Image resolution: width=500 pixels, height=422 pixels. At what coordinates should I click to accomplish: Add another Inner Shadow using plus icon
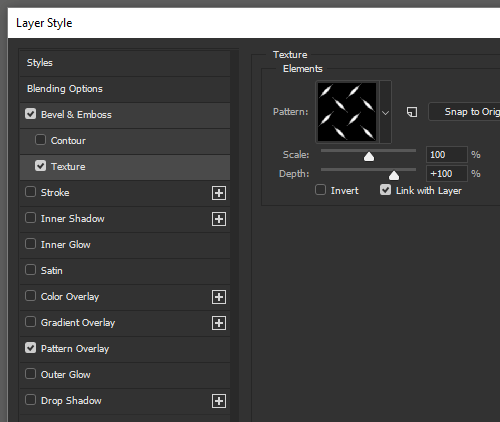219,219
